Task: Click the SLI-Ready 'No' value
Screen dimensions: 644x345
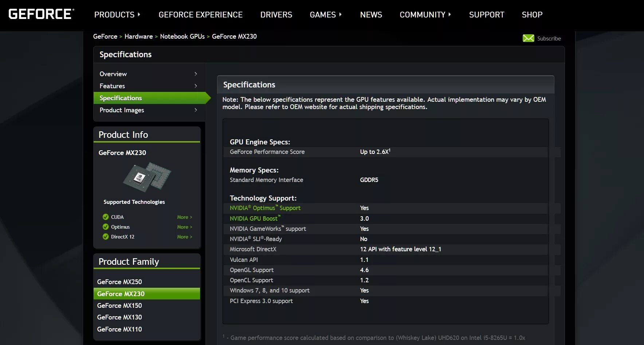Action: (364, 239)
